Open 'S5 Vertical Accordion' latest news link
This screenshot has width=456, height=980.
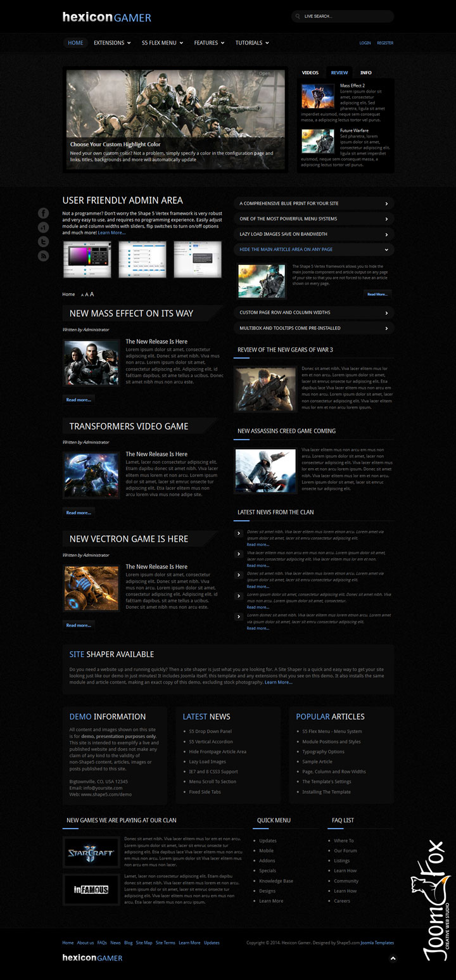(x=211, y=742)
